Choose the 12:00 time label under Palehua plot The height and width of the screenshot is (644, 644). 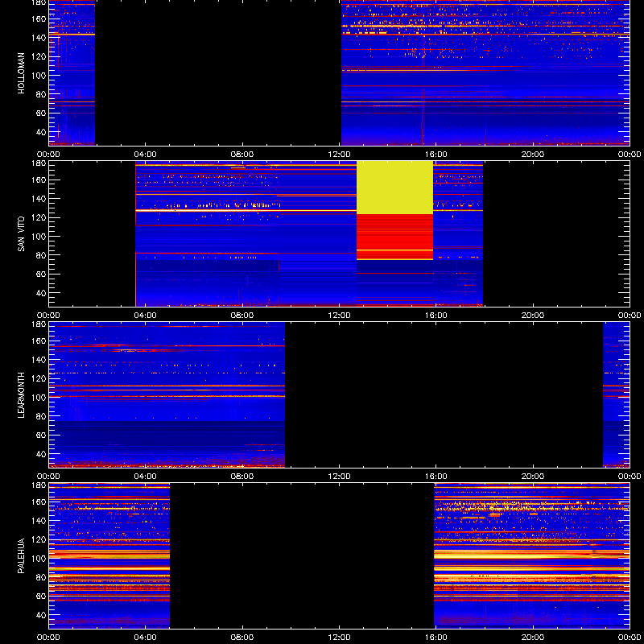coord(339,638)
